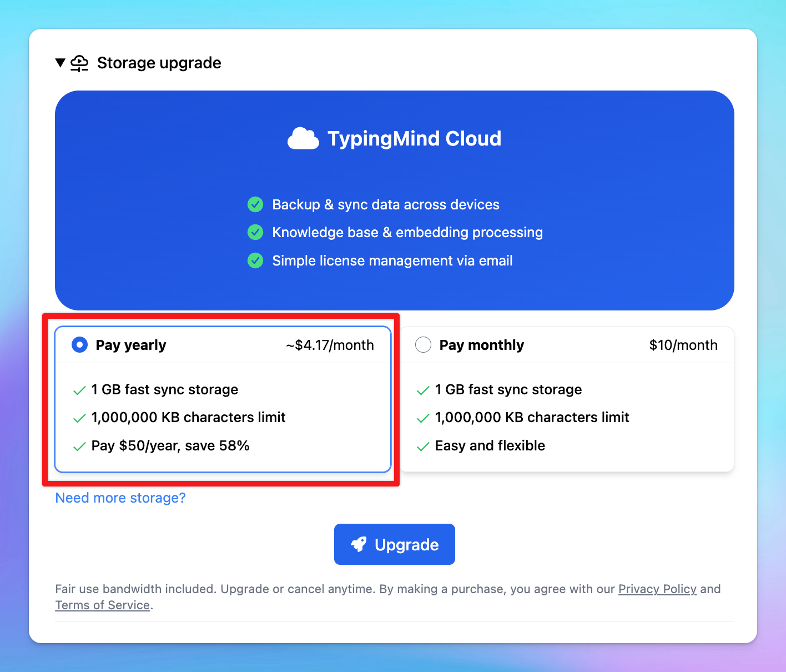This screenshot has width=786, height=672.
Task: Click the check beside yearly plan's 1 GB storage
Action: (79, 390)
